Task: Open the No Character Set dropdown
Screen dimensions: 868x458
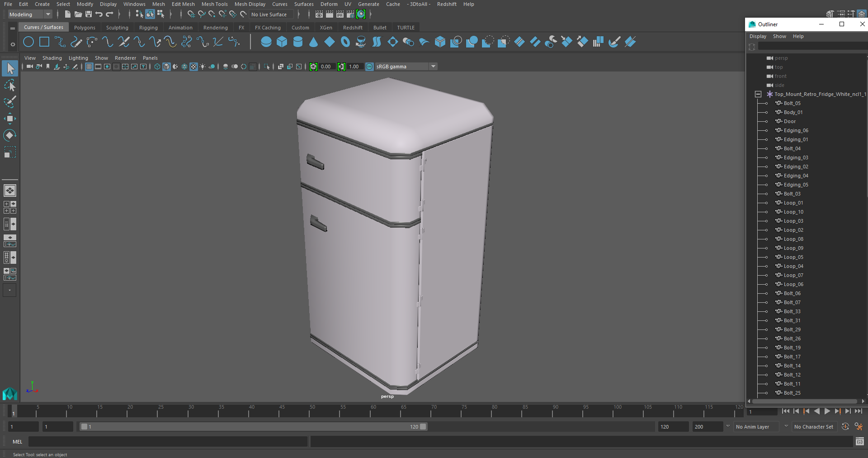Action: 814,427
